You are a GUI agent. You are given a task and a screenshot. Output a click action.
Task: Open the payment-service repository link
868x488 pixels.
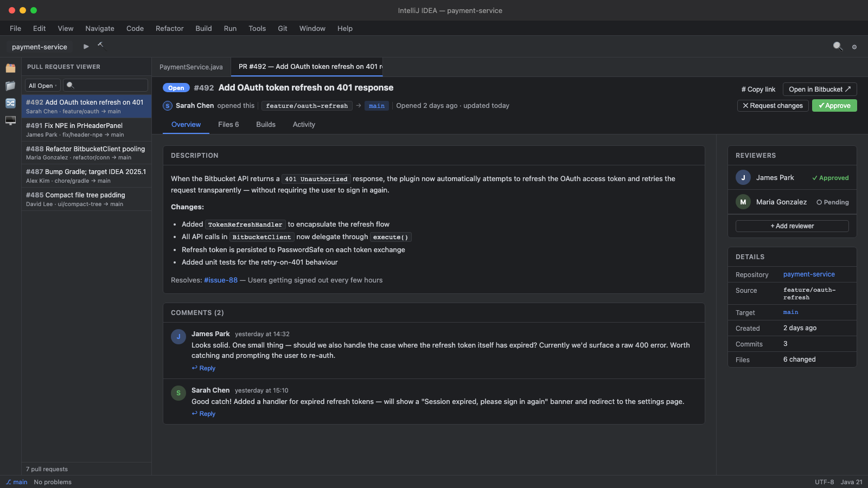pos(809,274)
